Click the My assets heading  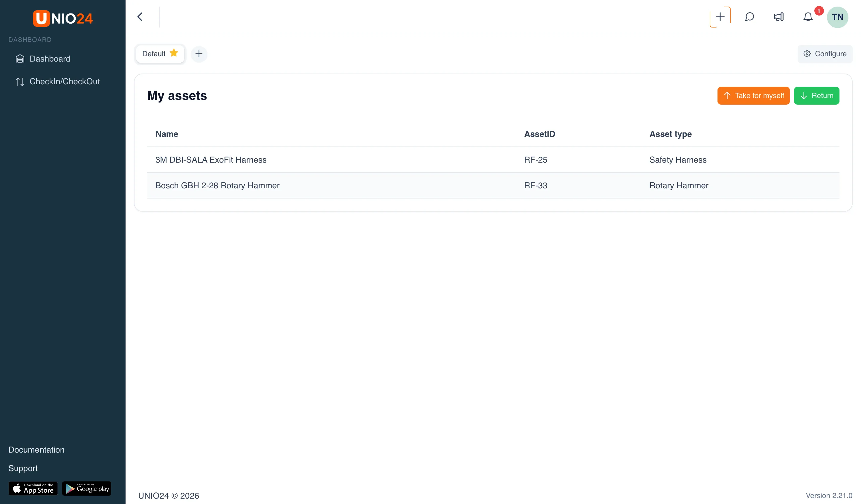[x=177, y=96]
